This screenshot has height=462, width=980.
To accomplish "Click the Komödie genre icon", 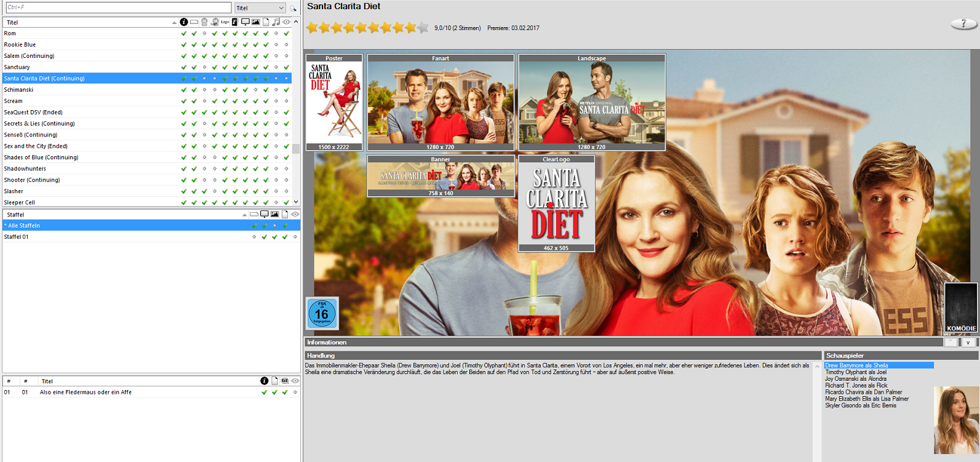I will click(x=961, y=308).
